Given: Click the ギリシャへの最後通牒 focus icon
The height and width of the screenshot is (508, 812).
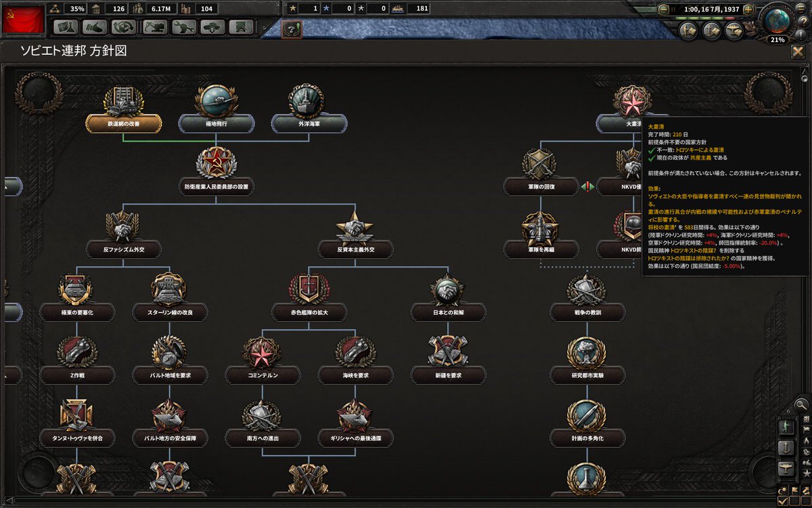Looking at the screenshot, I should [x=355, y=415].
